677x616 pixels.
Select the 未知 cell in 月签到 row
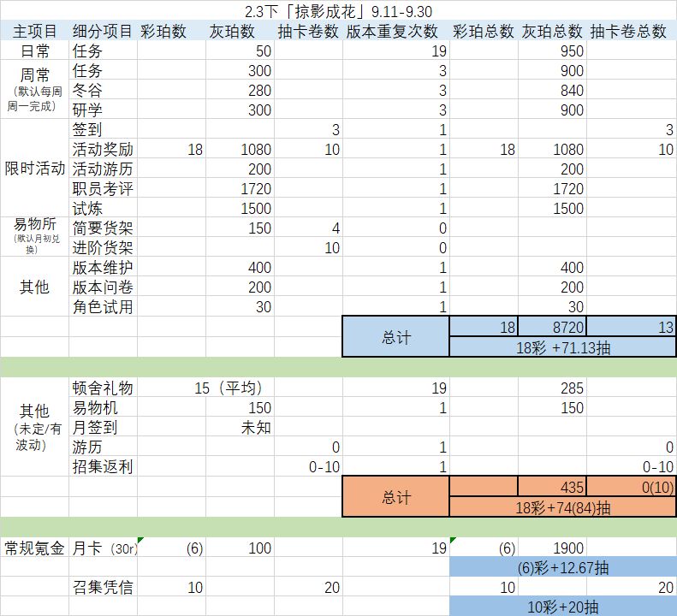[x=240, y=428]
